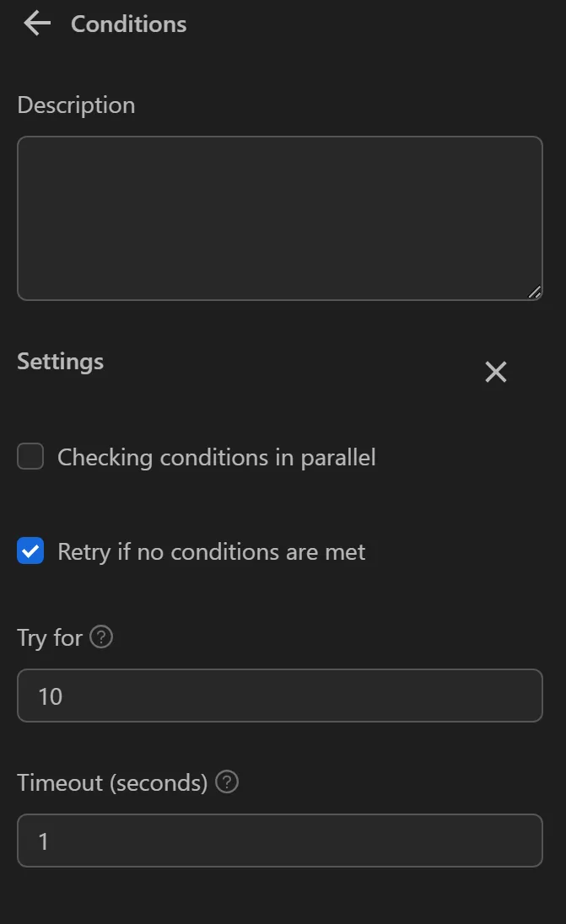The width and height of the screenshot is (566, 924).
Task: Click inside the Description text area
Action: coord(280,218)
